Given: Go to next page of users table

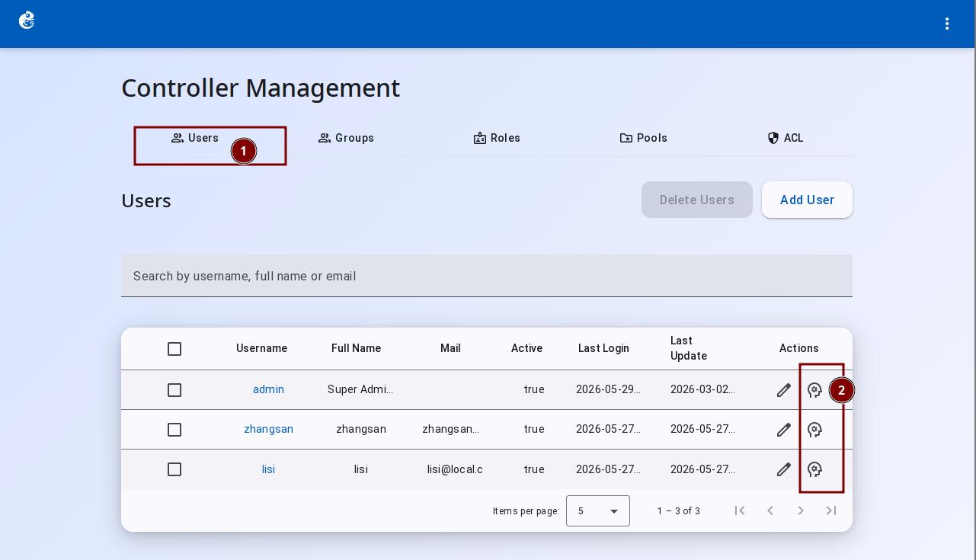Looking at the screenshot, I should click(x=801, y=510).
